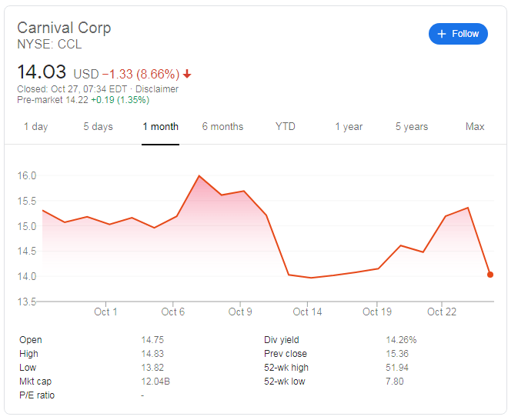Click the chart peak near Oct 6
518x420 pixels.
(199, 176)
